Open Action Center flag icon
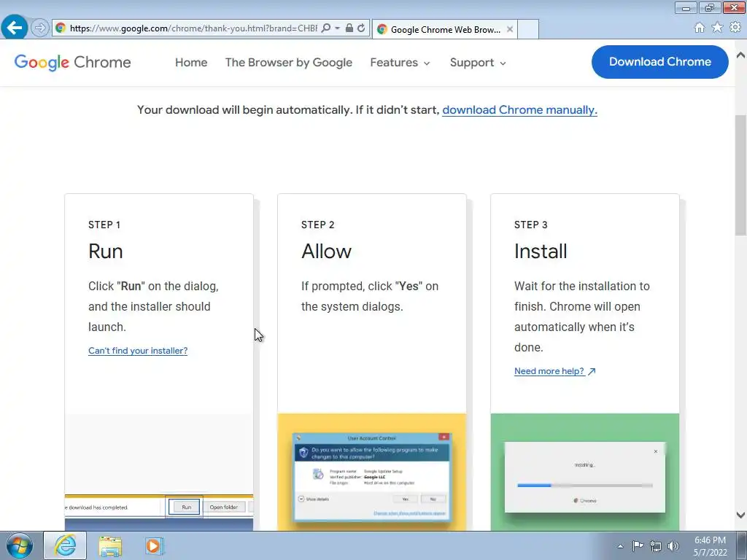The height and width of the screenshot is (560, 747). (638, 545)
